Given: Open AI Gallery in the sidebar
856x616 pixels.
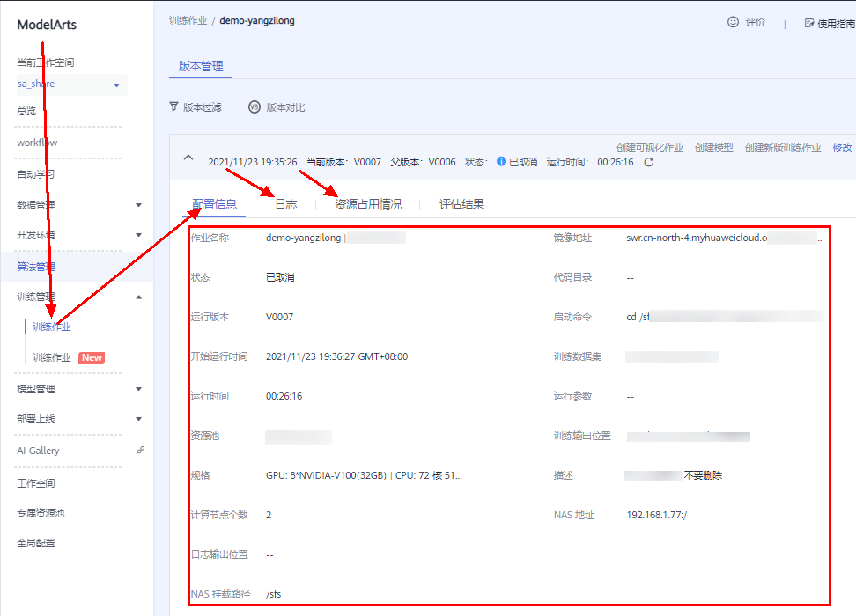Looking at the screenshot, I should [x=38, y=451].
